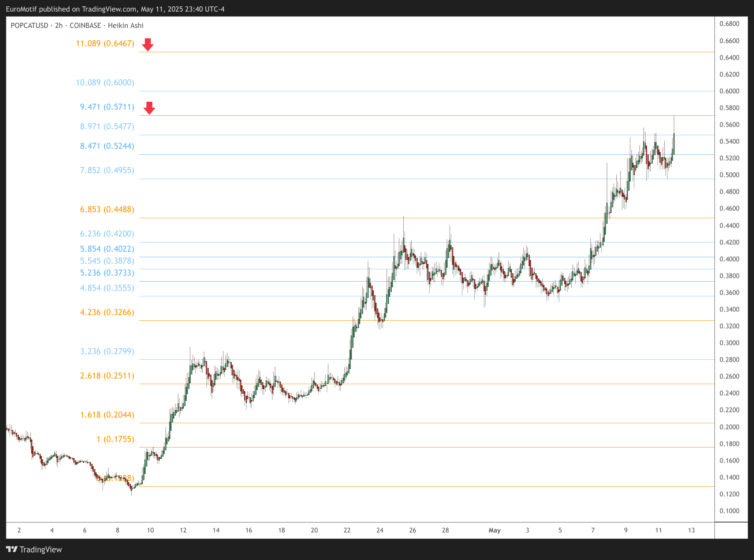Click the Fibonacci label 8.971 (0.5477)
The image size is (754, 560).
[107, 126]
